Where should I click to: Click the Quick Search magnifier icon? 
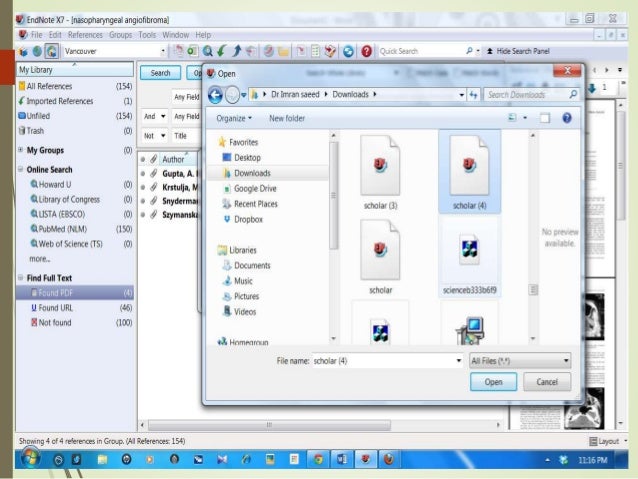tap(469, 51)
